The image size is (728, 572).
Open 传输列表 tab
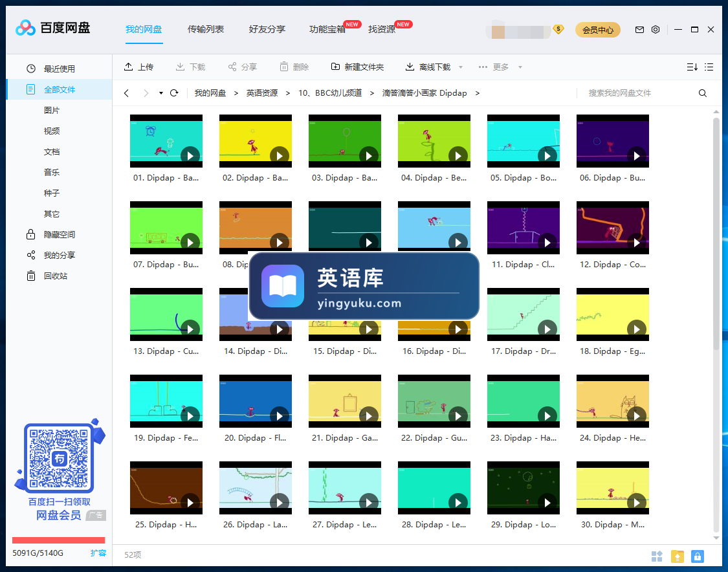pos(206,29)
